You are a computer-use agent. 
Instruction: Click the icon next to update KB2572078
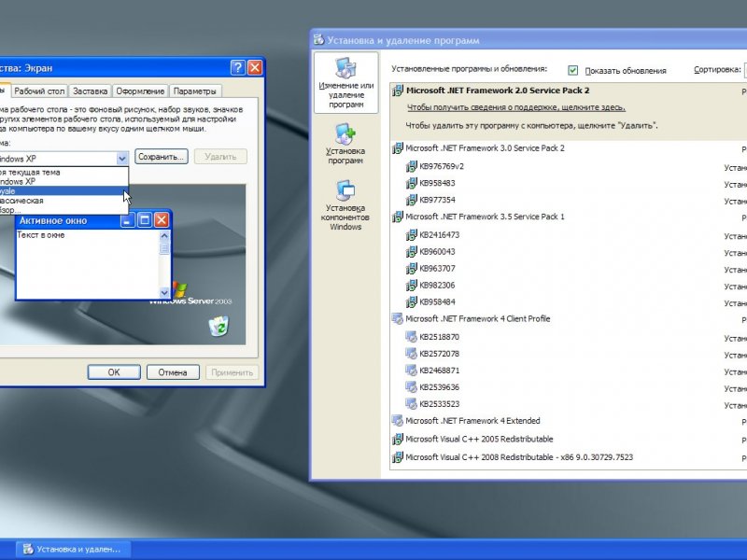pos(411,354)
